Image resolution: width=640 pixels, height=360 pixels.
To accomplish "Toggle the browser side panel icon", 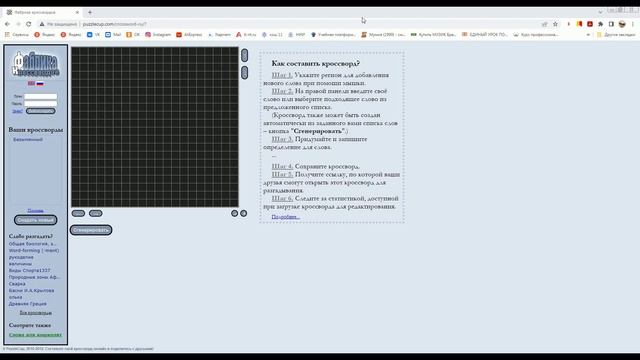I will [x=611, y=24].
